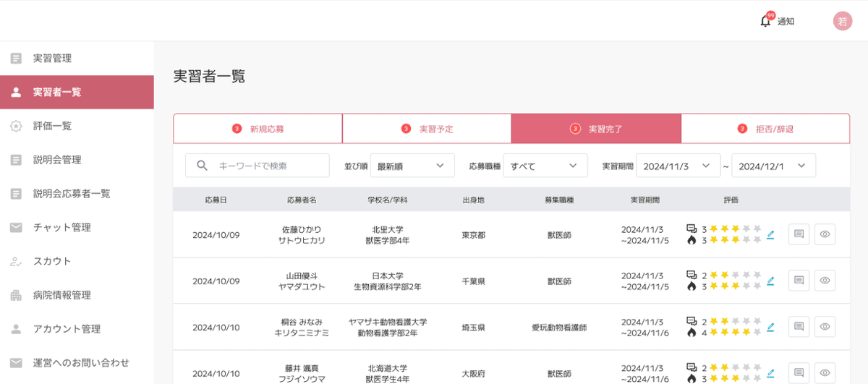Edit rating pencil for 佐藤ひかり
The height and width of the screenshot is (384, 868).
tap(770, 234)
